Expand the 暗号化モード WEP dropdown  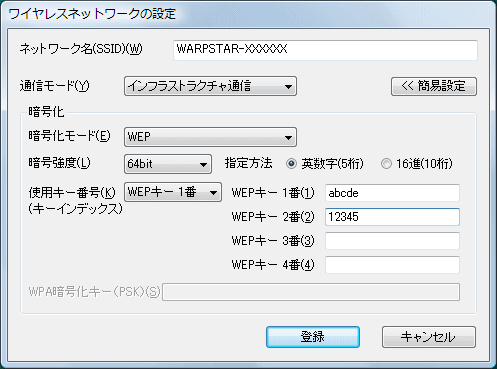pyautogui.click(x=210, y=137)
